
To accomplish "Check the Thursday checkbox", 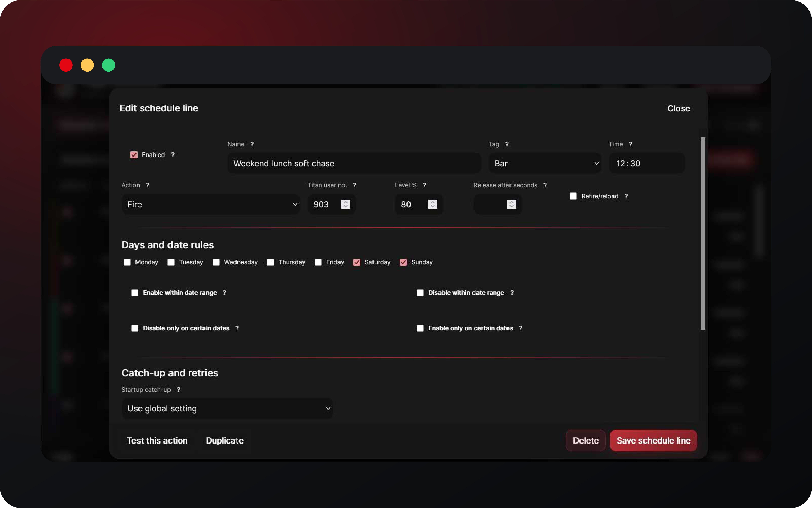I will click(x=271, y=262).
